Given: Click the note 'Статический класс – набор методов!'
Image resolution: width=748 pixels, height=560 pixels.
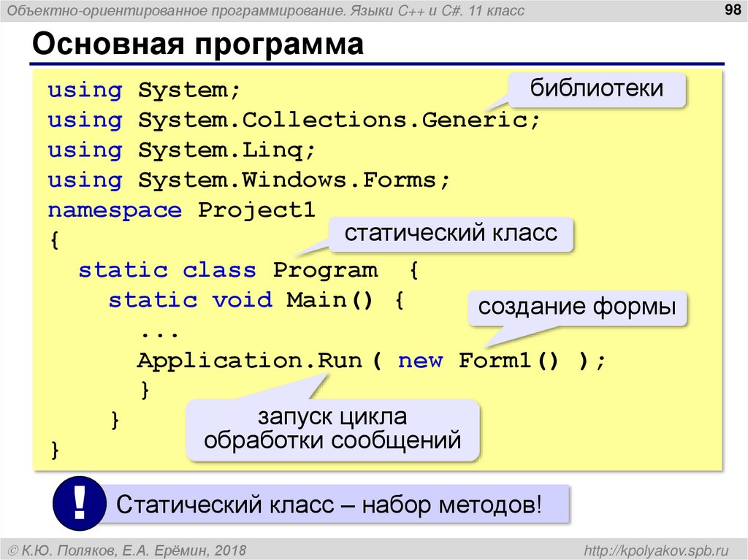Looking at the screenshot, I should (329, 505).
